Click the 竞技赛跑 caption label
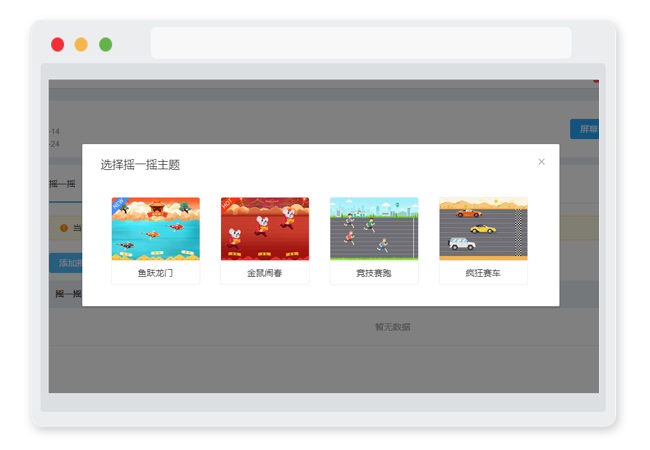This screenshot has width=650, height=450. (x=374, y=273)
